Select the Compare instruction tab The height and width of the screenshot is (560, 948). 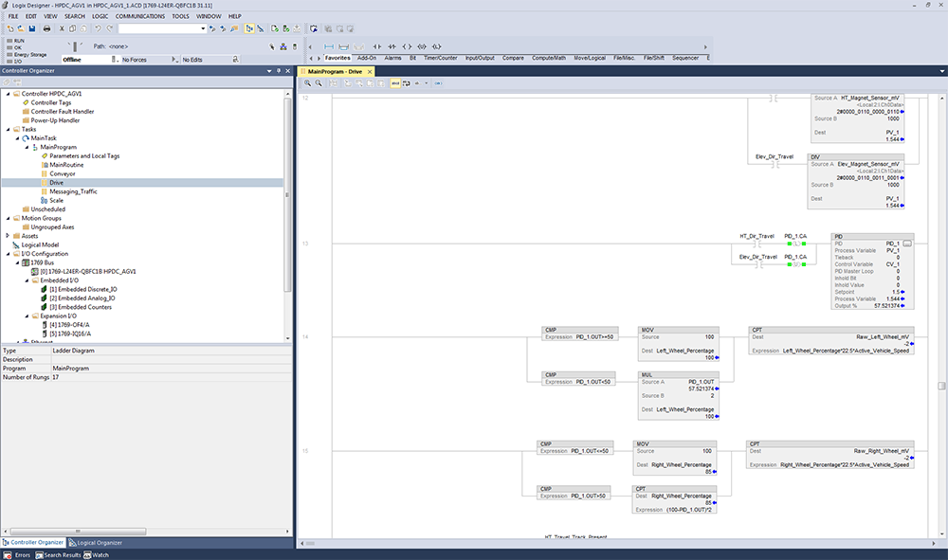[513, 58]
